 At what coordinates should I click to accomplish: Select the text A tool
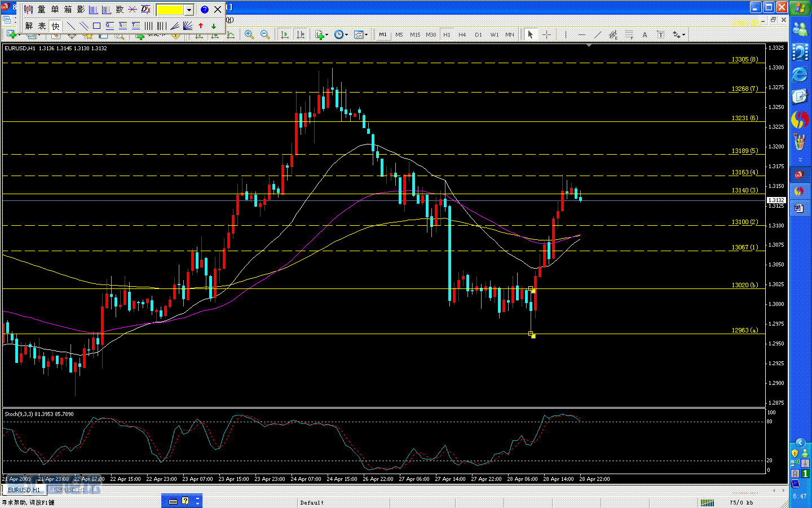(645, 34)
